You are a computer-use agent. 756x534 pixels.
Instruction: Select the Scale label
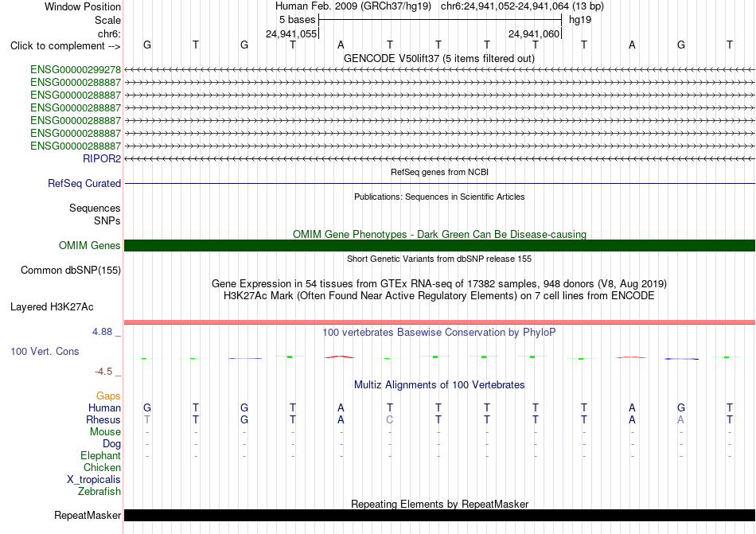[107, 20]
